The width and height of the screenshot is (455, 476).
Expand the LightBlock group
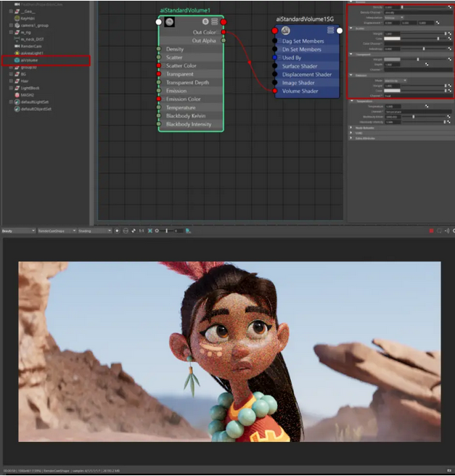11,88
